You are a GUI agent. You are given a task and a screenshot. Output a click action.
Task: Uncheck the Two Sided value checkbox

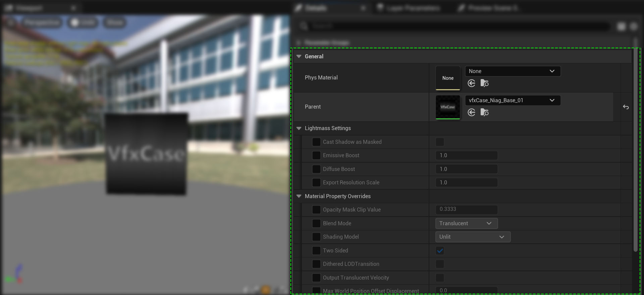point(440,250)
